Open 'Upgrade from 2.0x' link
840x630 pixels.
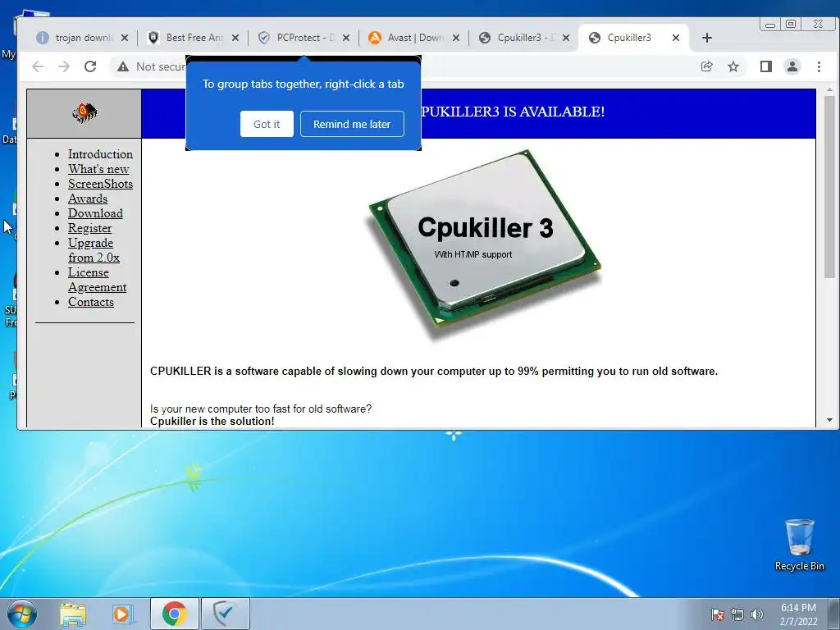coord(94,250)
